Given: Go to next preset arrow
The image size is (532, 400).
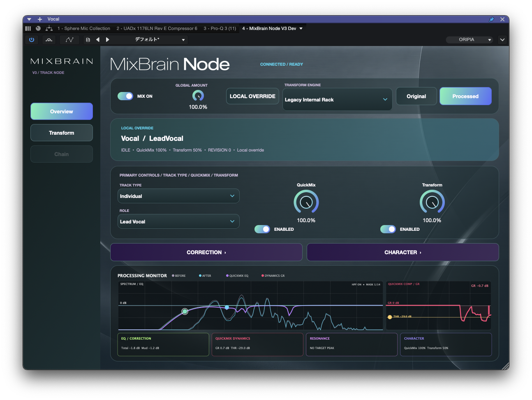Looking at the screenshot, I should click(x=108, y=40).
